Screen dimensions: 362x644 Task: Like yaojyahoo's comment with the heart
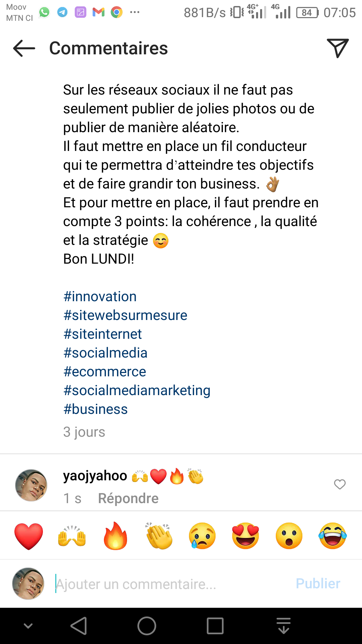click(x=340, y=484)
